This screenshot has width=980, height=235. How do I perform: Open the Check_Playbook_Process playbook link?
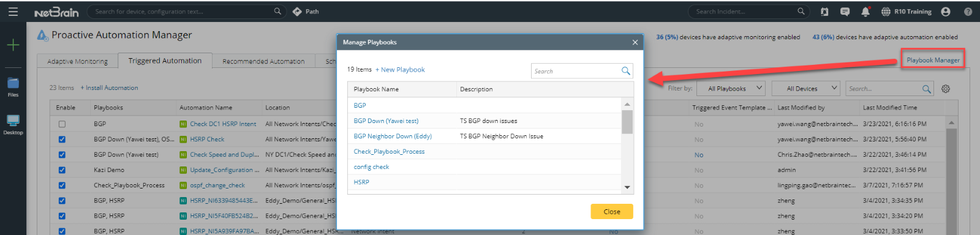point(389,151)
